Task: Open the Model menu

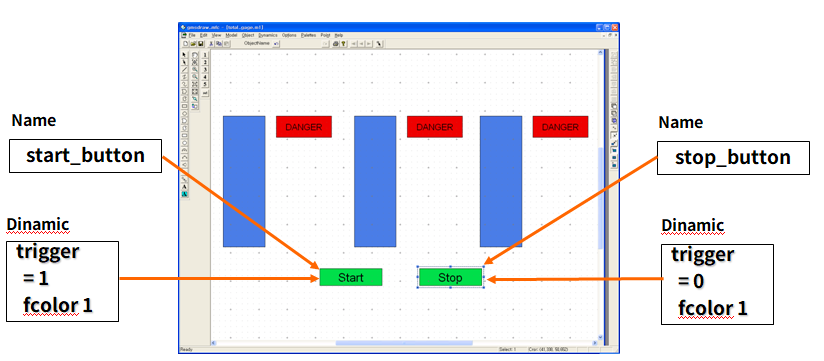Action: pyautogui.click(x=231, y=35)
